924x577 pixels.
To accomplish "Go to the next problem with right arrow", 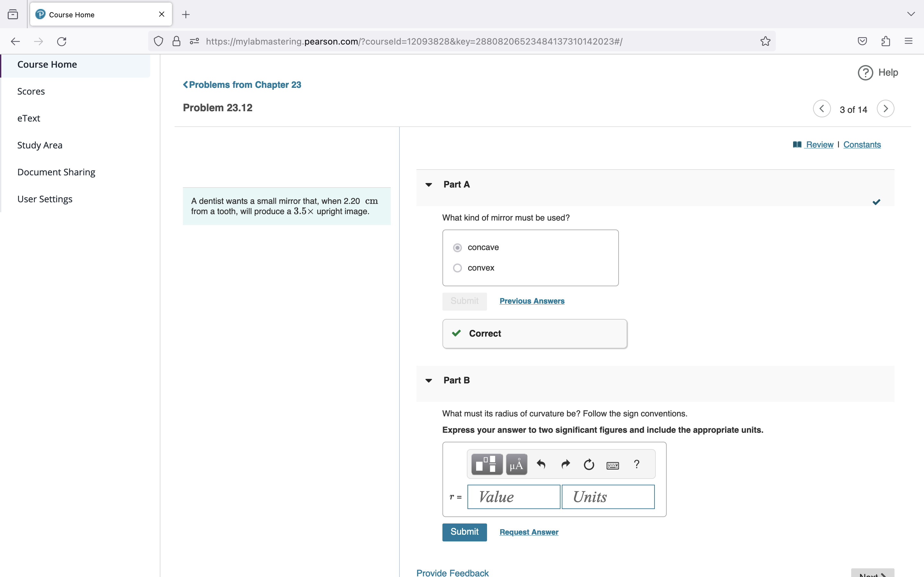I will pyautogui.click(x=885, y=109).
